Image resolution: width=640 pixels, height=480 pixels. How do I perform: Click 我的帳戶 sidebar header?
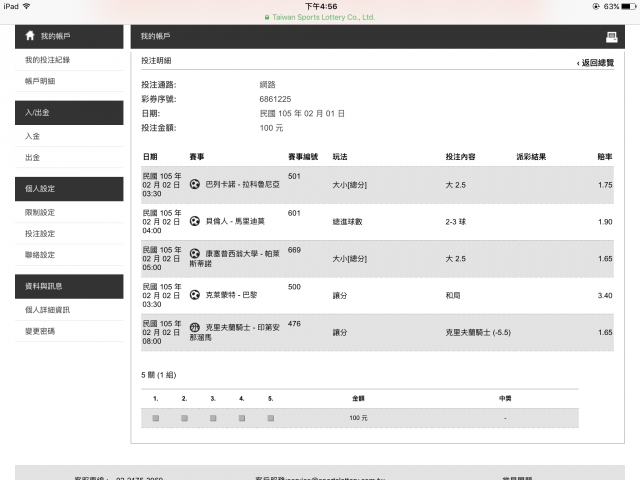click(69, 36)
